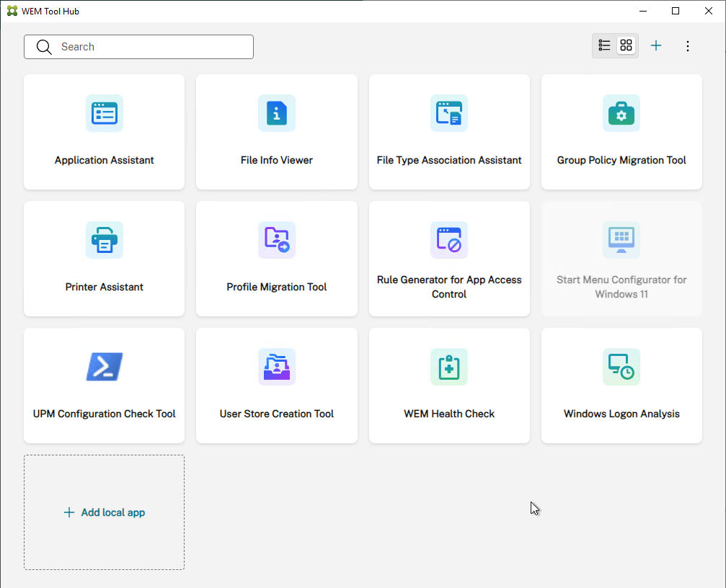The image size is (726, 588).
Task: Click User Store Creation Tool label
Action: [x=277, y=414]
